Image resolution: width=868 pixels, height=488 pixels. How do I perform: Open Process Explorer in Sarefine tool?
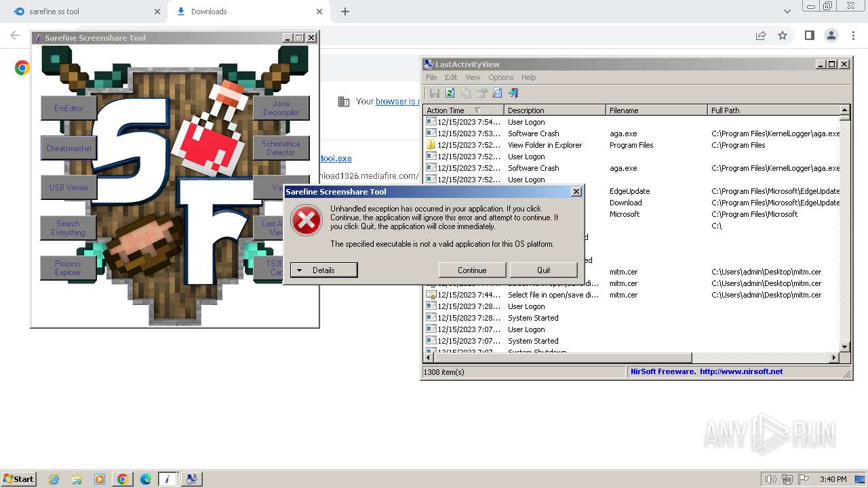pos(68,268)
